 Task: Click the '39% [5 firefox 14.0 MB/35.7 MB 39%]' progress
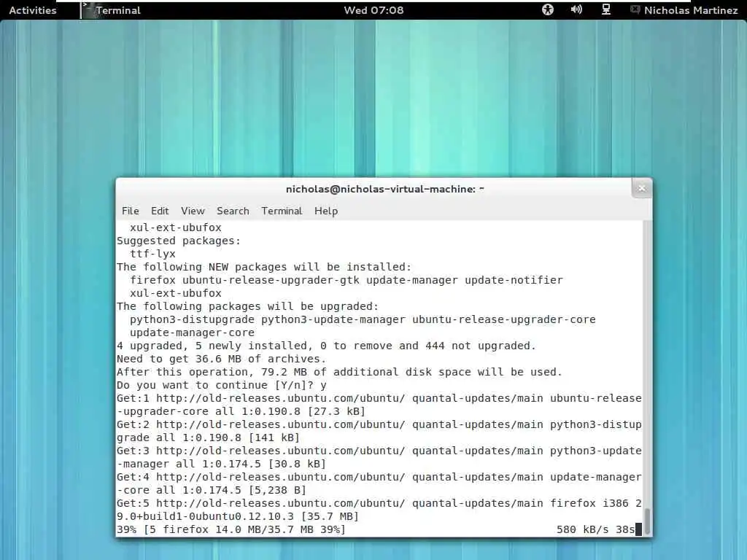231,529
